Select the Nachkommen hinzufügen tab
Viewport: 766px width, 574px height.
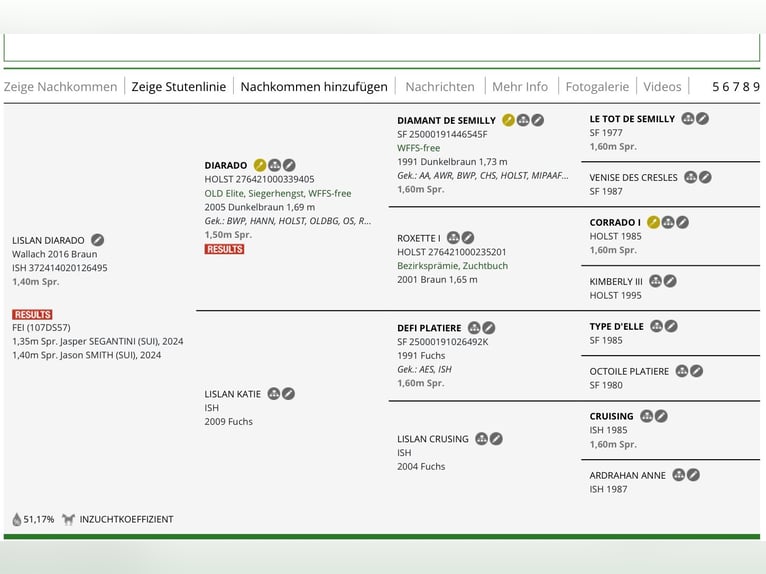coord(314,87)
